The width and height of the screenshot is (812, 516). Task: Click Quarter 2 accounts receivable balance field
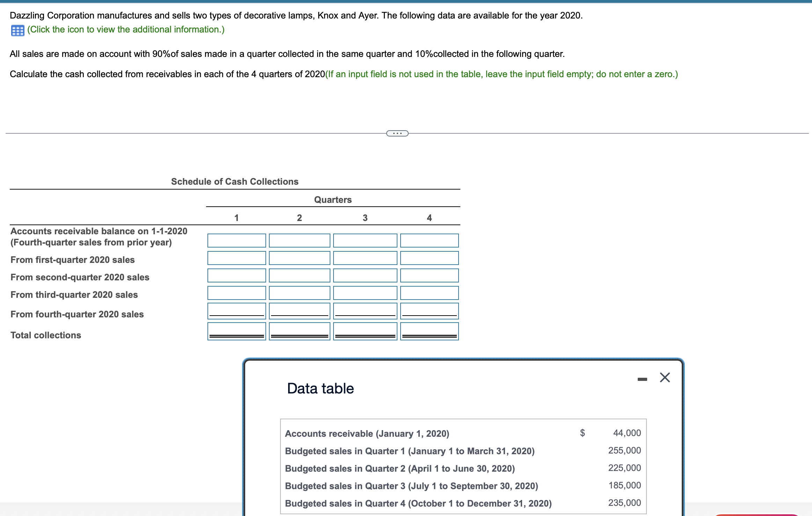[299, 241]
